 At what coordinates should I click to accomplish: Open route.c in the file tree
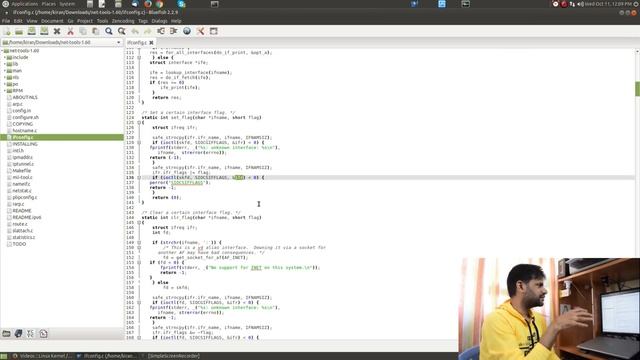pos(20,224)
